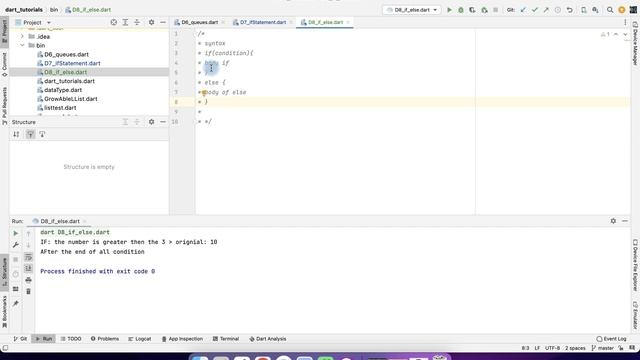Hide the Structure tool window
This screenshot has height=360, width=640.
pos(163,122)
